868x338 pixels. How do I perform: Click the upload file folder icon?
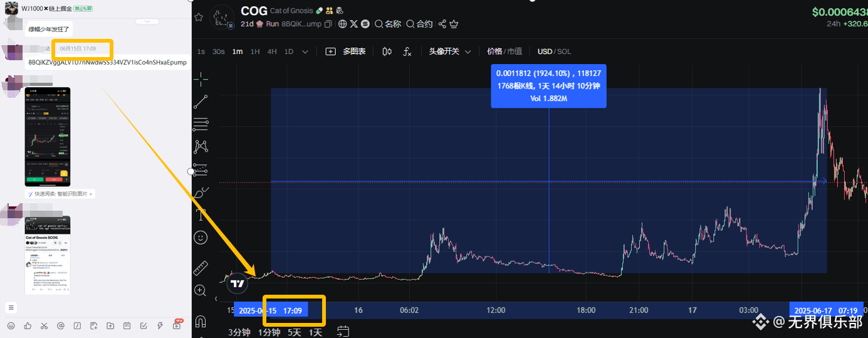tap(110, 325)
